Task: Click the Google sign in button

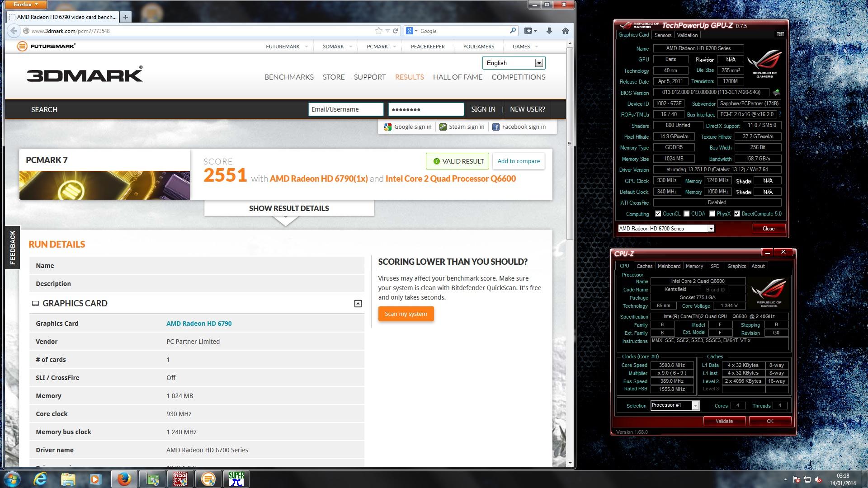Action: coord(408,127)
